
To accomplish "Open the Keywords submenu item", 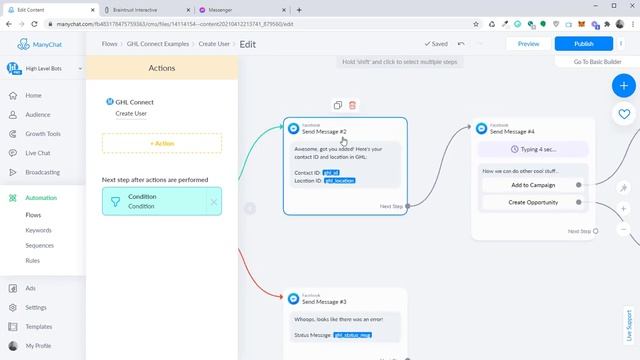I will coord(38,230).
